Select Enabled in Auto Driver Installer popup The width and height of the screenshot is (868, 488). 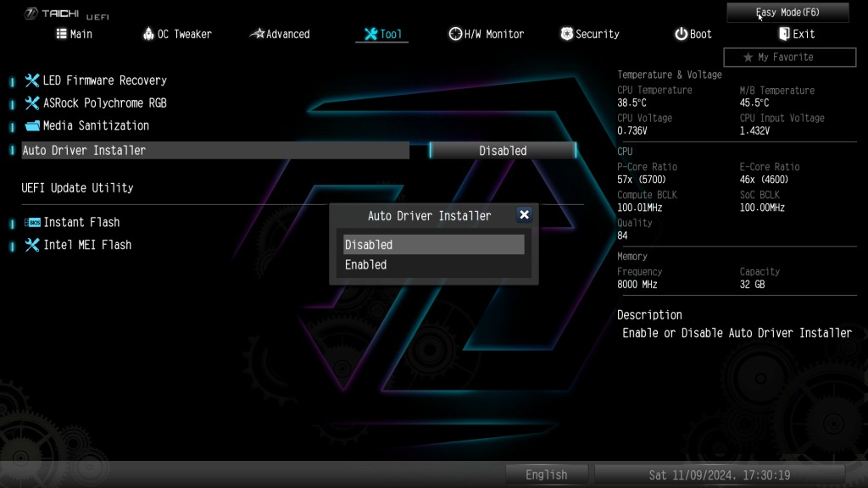(433, 264)
